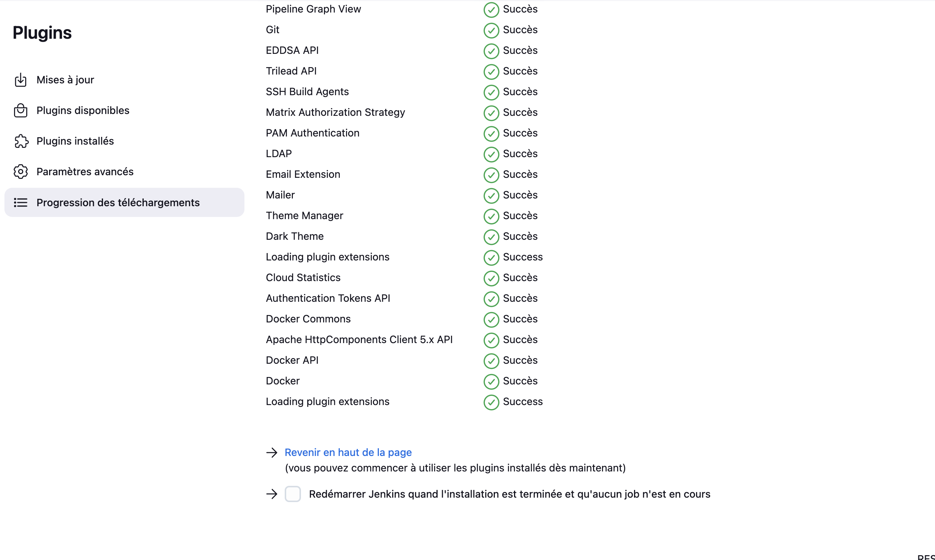The image size is (935, 560).
Task: Open the Mises à jour menu item
Action: point(65,80)
